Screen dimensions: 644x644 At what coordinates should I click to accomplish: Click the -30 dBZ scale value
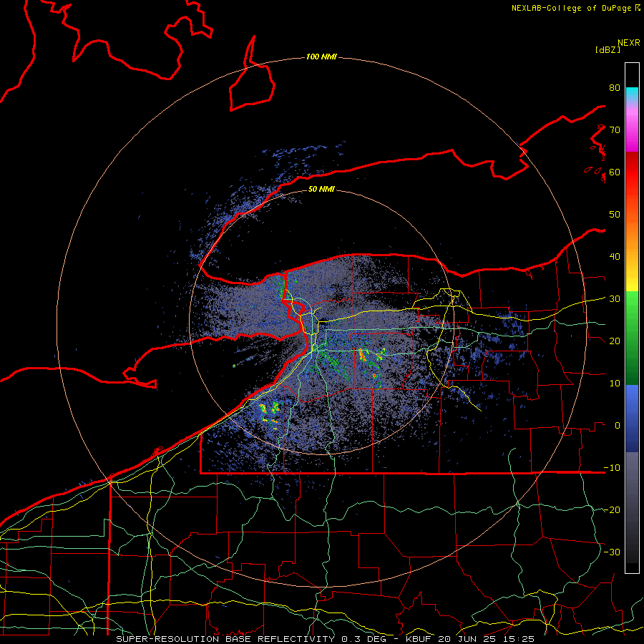(612, 552)
